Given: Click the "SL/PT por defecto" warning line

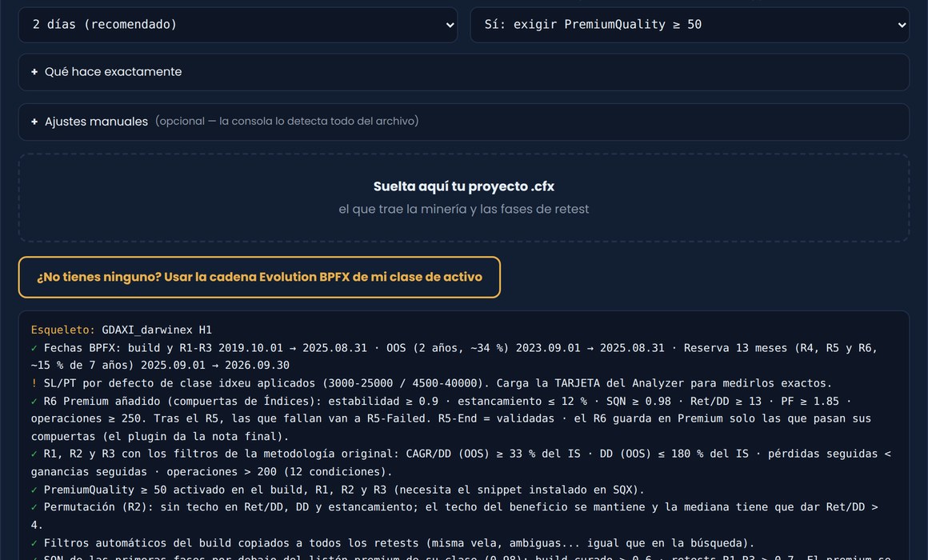Looking at the screenshot, I should tap(431, 383).
